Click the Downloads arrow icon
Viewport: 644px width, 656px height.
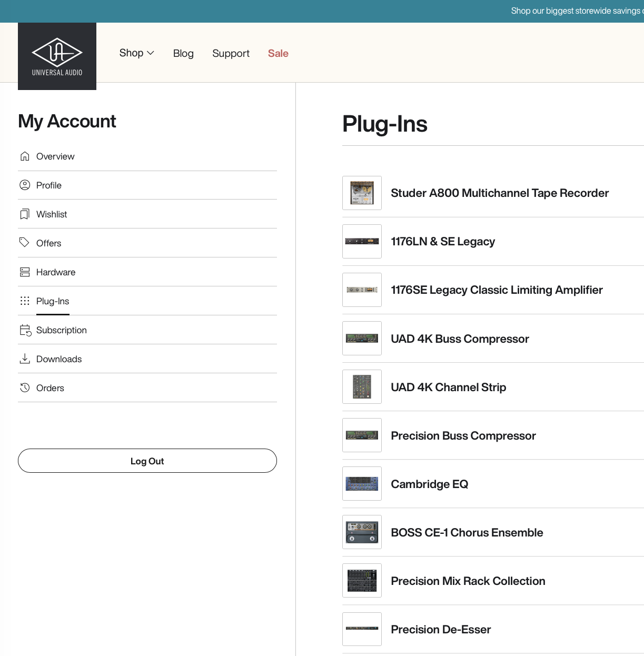pos(25,359)
